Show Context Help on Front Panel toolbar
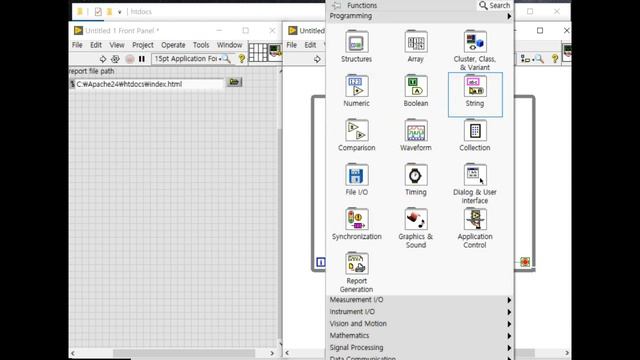The height and width of the screenshot is (360, 640). pos(242,59)
